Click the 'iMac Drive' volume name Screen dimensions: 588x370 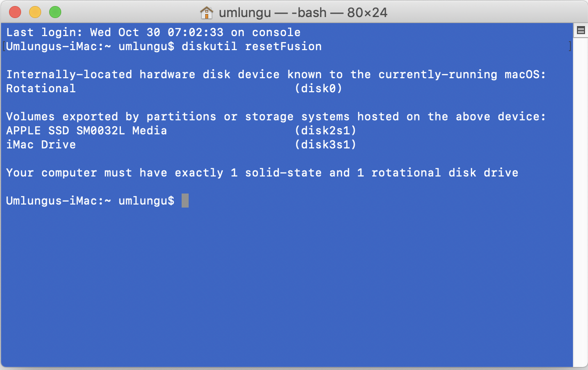[x=41, y=145]
